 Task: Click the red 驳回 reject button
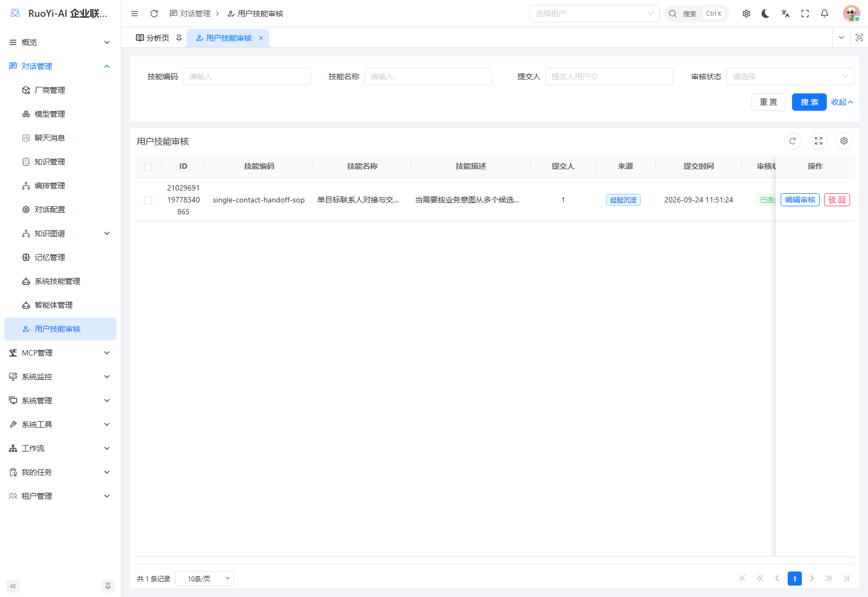(x=837, y=200)
